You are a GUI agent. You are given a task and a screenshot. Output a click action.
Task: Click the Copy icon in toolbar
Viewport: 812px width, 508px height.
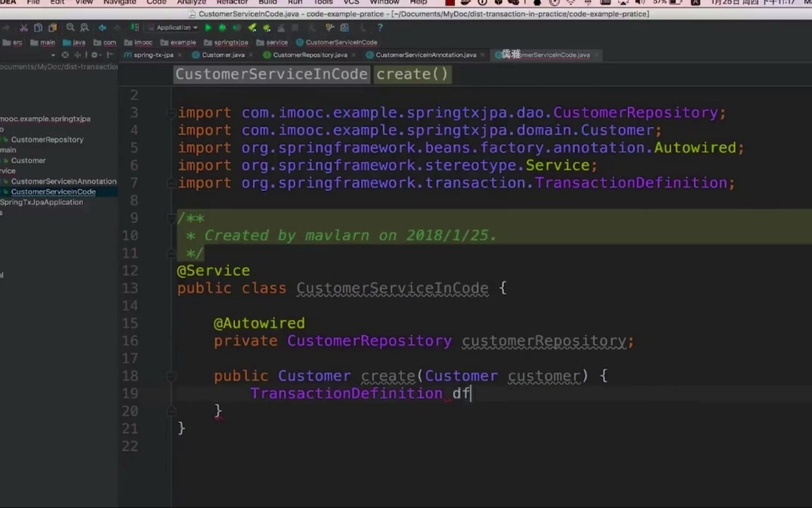[x=38, y=28]
